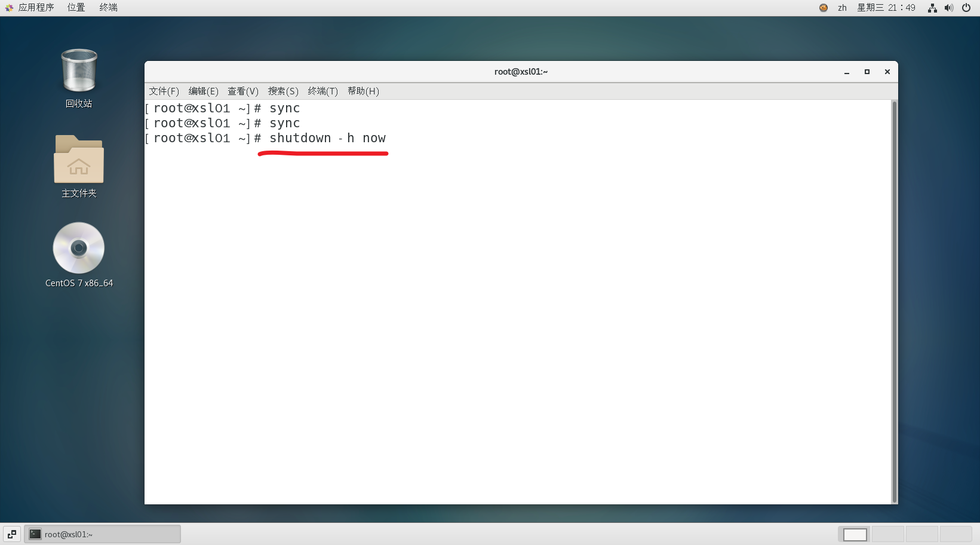Screen dimensions: 980x545
Task: Open the 查看(V) View menu in terminal
Action: (243, 91)
